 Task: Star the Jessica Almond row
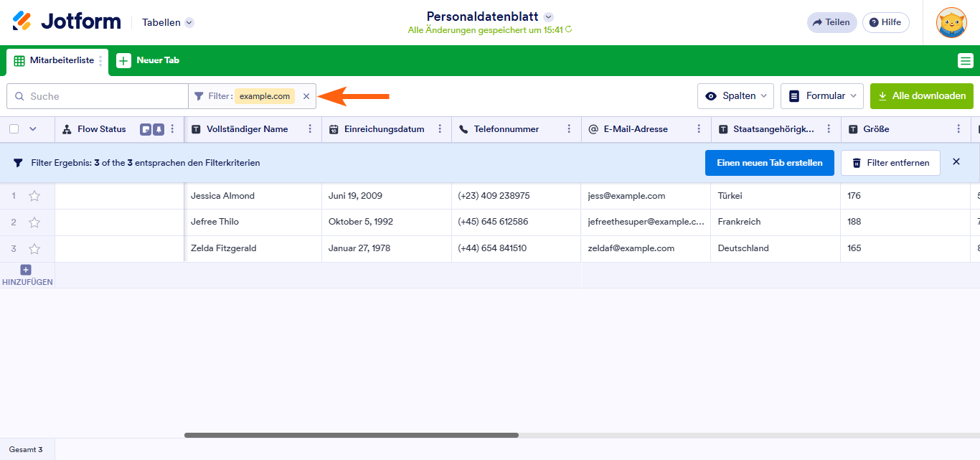click(34, 196)
